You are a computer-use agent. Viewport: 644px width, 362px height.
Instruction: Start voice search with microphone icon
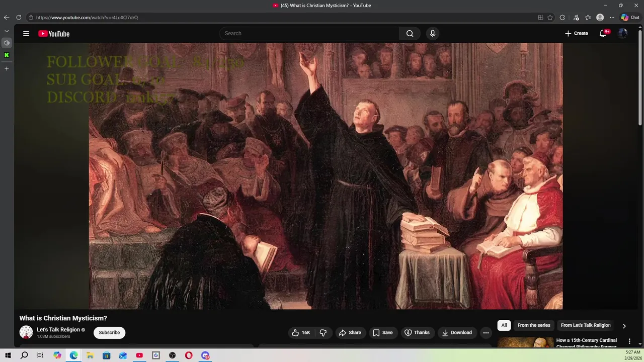[x=432, y=34]
